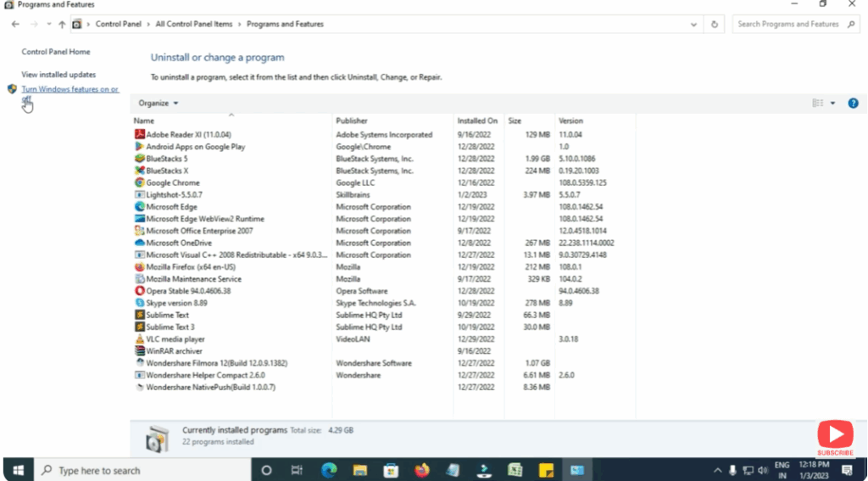Open the recent locations dropdown arrow
This screenshot has width=868, height=481.
point(48,25)
